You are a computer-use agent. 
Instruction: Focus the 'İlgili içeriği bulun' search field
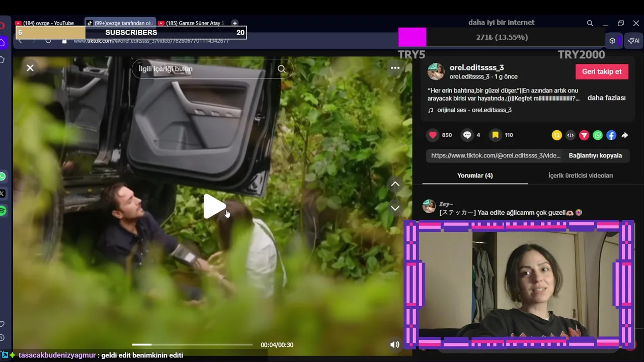[x=202, y=69]
